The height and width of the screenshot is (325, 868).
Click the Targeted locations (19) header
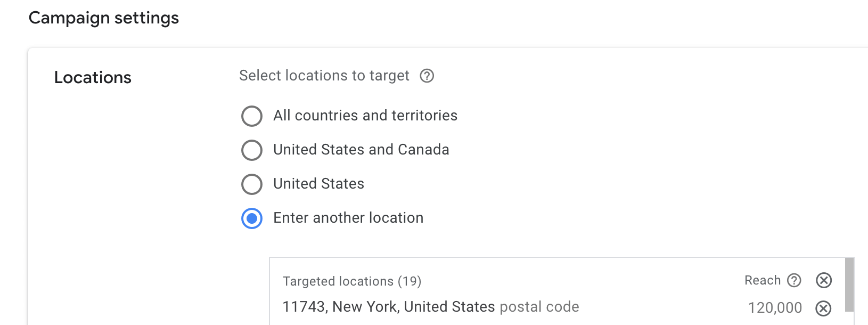[352, 281]
